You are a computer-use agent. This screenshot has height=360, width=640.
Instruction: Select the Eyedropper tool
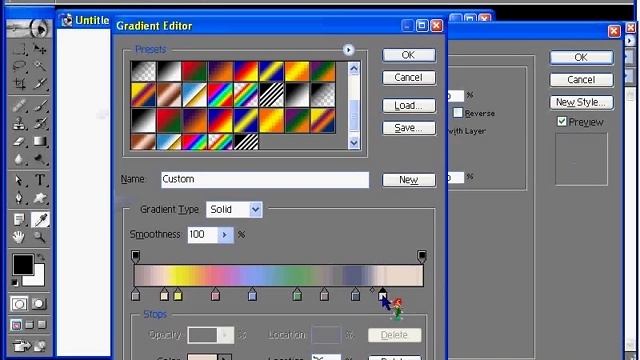coord(40,220)
